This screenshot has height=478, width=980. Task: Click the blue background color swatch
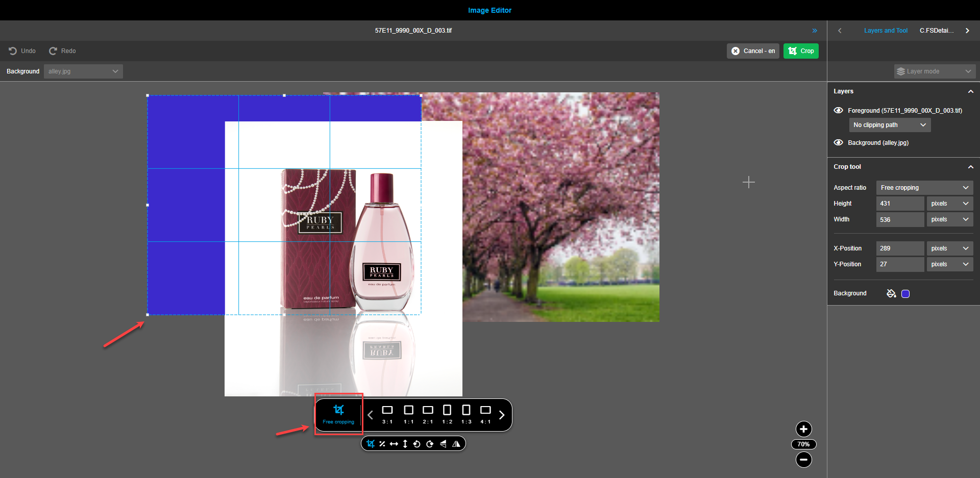(x=906, y=293)
